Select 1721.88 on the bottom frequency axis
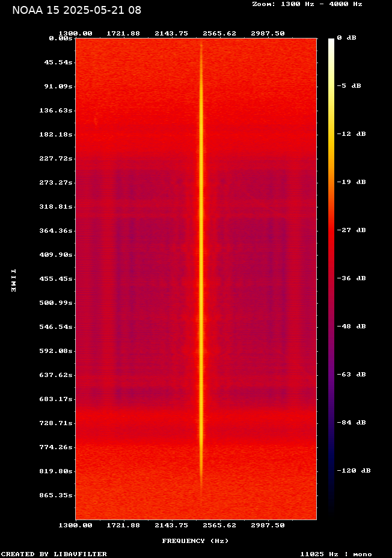The height and width of the screenshot is (558, 392). coord(123,526)
